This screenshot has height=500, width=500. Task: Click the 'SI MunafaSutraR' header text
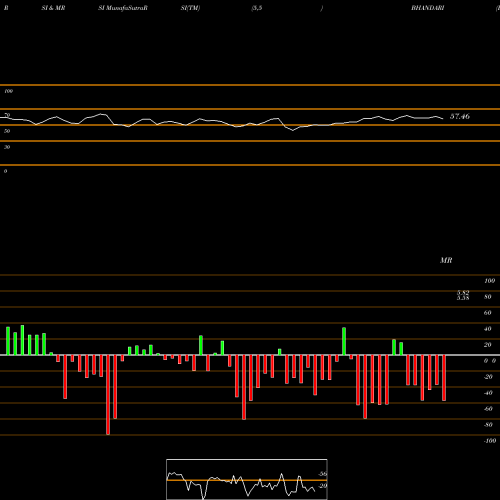coord(123,8)
